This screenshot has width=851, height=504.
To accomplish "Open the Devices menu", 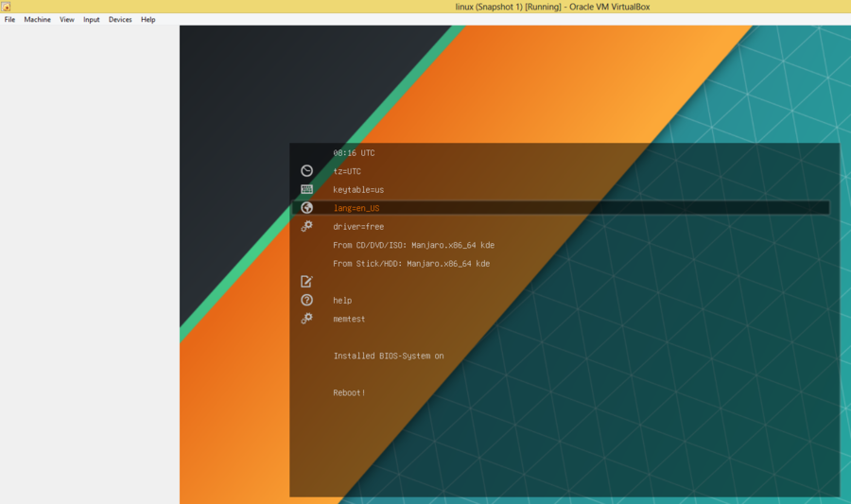I will 120,20.
